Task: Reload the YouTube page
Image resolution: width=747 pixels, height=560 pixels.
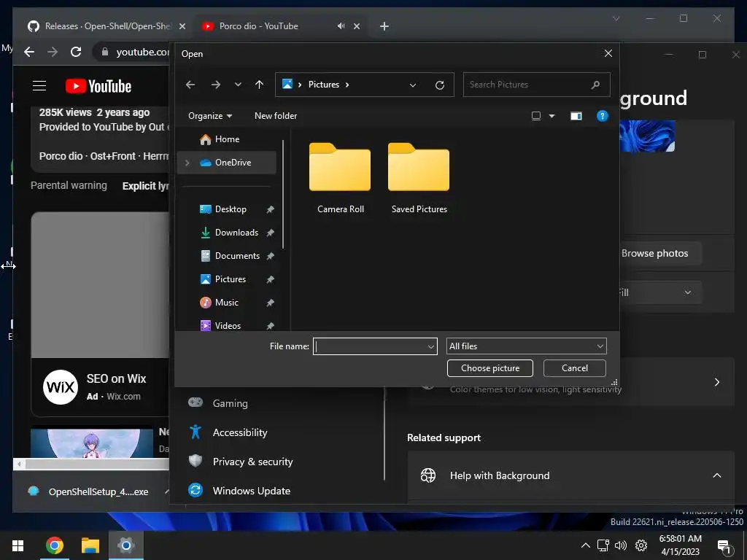Action: pos(76,52)
